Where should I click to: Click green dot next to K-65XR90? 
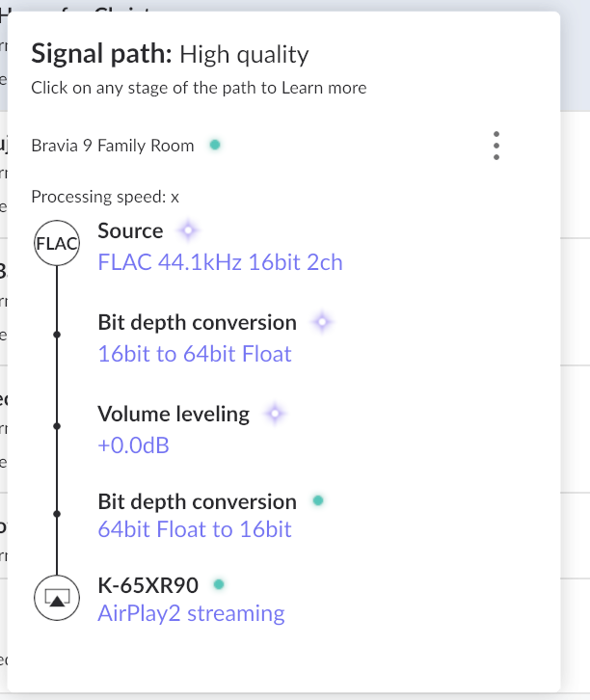pos(219,584)
